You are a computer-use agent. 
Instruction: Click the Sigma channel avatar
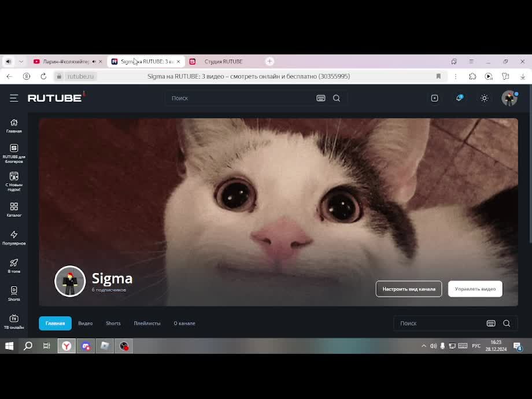coord(70,281)
